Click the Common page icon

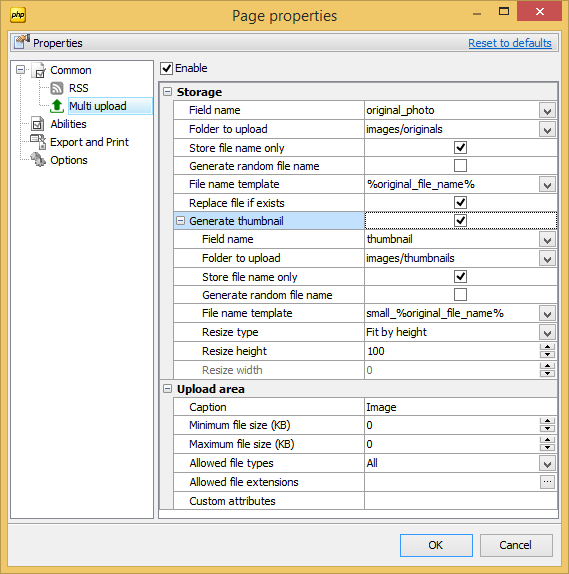38,70
